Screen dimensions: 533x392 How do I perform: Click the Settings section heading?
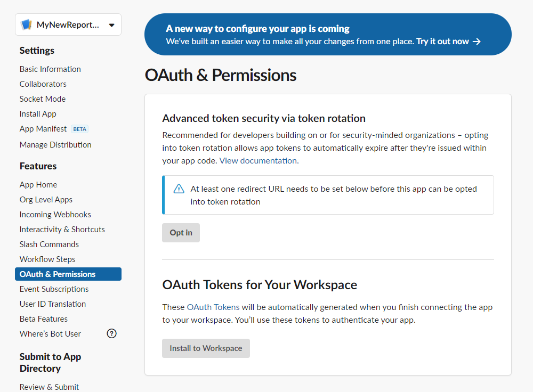tap(37, 51)
